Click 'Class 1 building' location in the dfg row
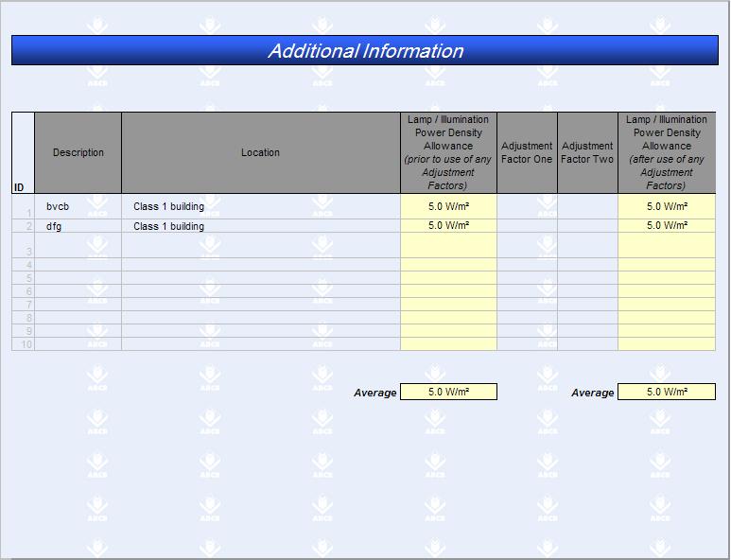731x560 pixels. (261, 226)
